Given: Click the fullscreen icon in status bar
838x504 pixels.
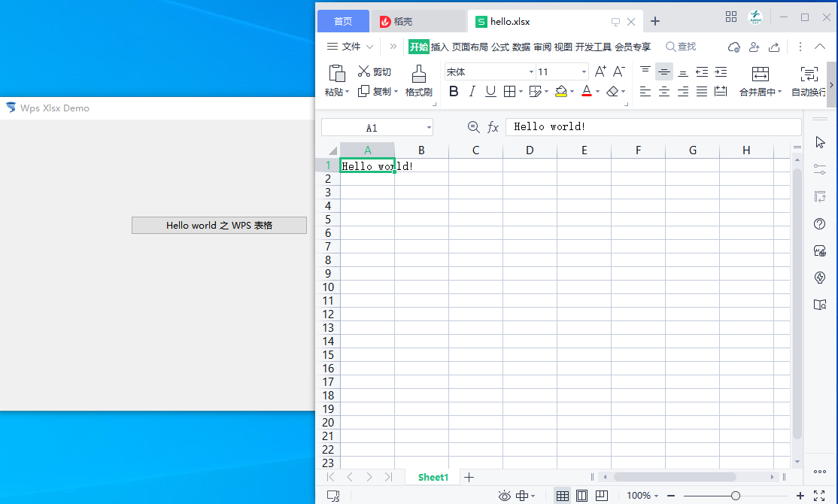Looking at the screenshot, I should (819, 496).
